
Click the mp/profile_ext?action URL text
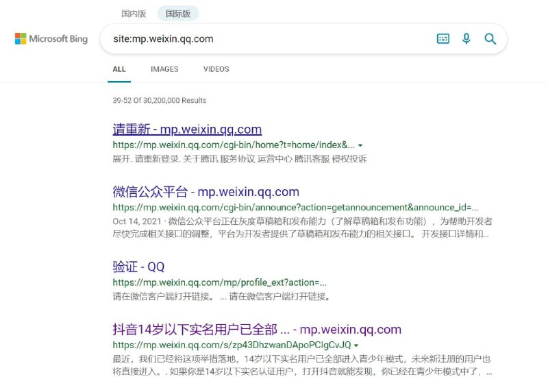click(219, 282)
